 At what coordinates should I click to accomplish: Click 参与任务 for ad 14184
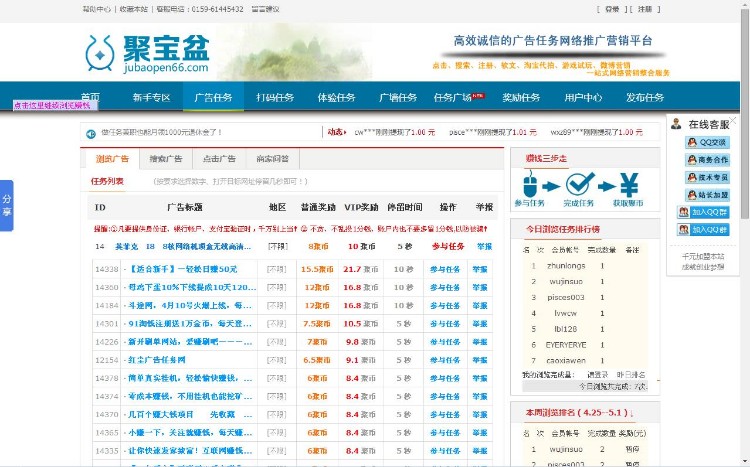click(x=445, y=306)
